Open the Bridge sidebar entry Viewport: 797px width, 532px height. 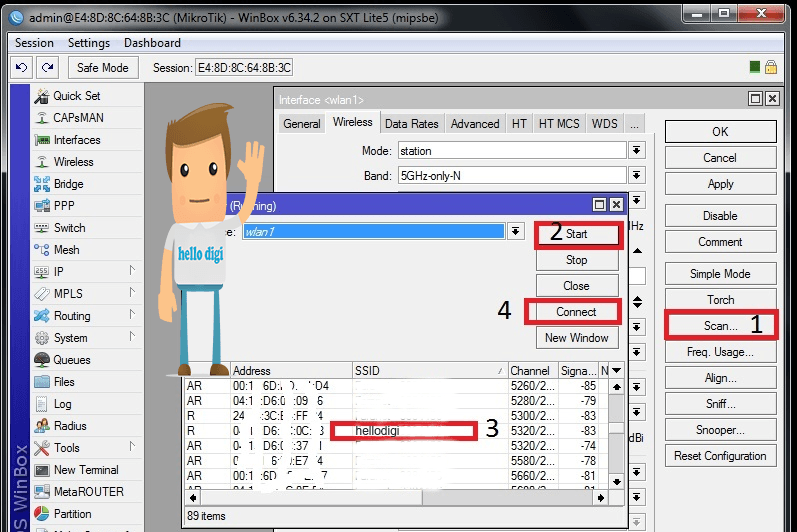click(x=87, y=183)
